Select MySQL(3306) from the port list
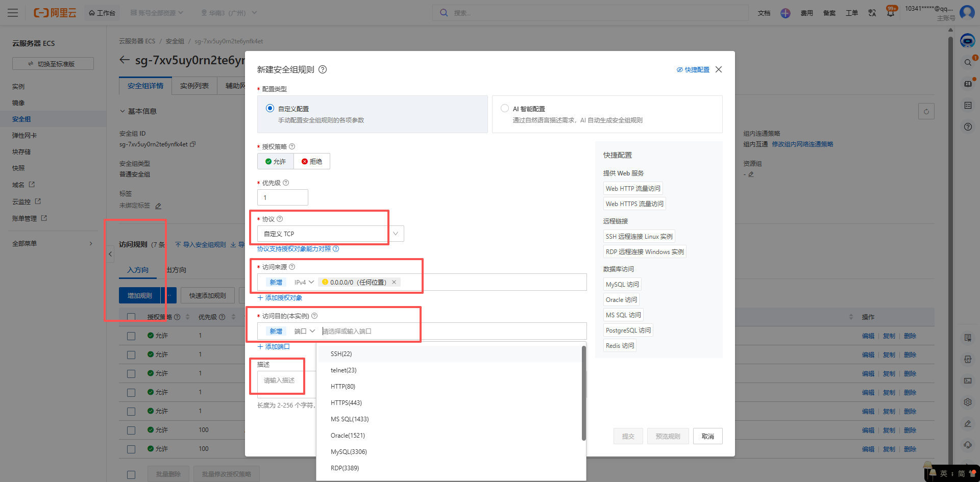 click(449, 452)
